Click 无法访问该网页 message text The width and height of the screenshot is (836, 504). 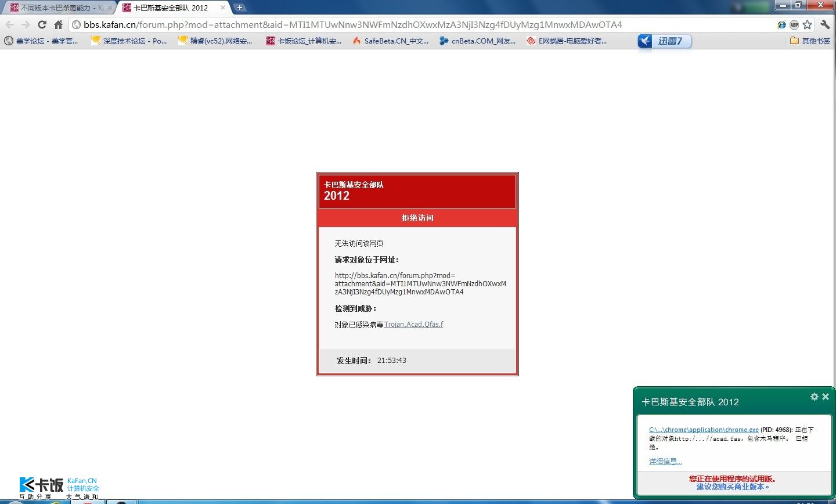pyautogui.click(x=359, y=243)
